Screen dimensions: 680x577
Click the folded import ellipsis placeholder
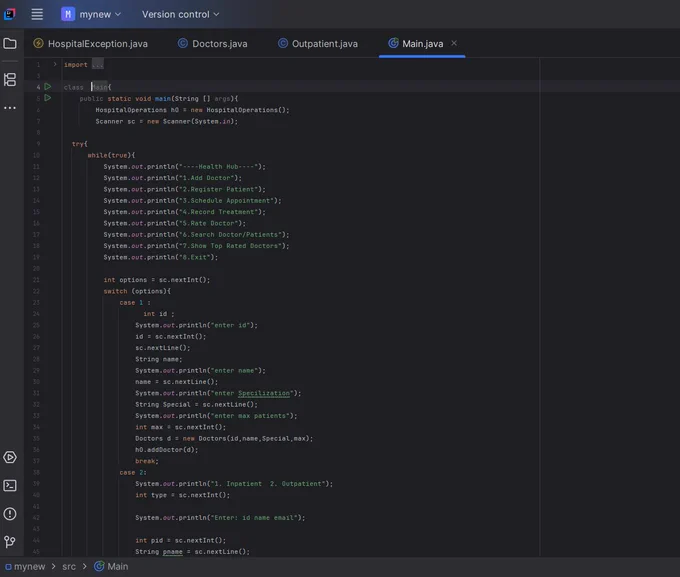coord(98,65)
